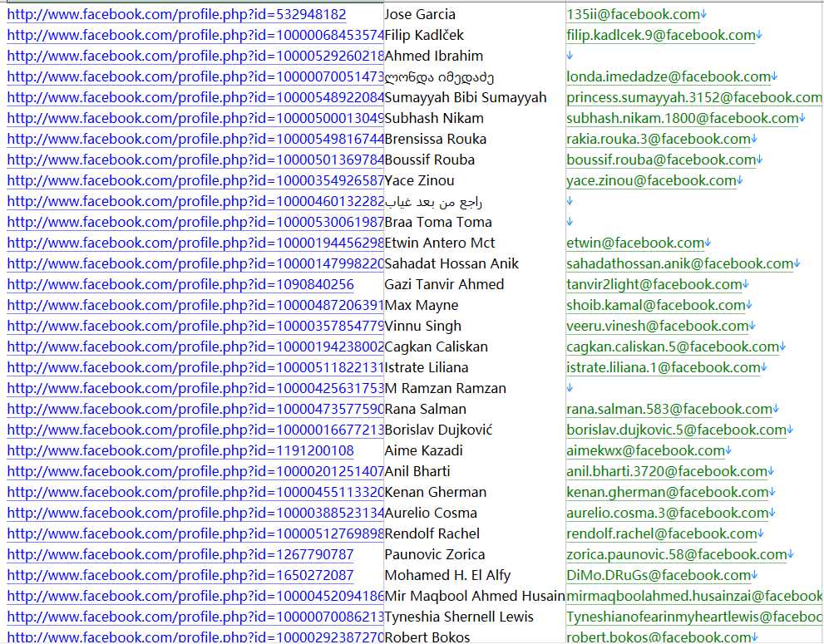The image size is (824, 644).
Task: Select the name Mohamed H. El Alfy
Action: 447,575
